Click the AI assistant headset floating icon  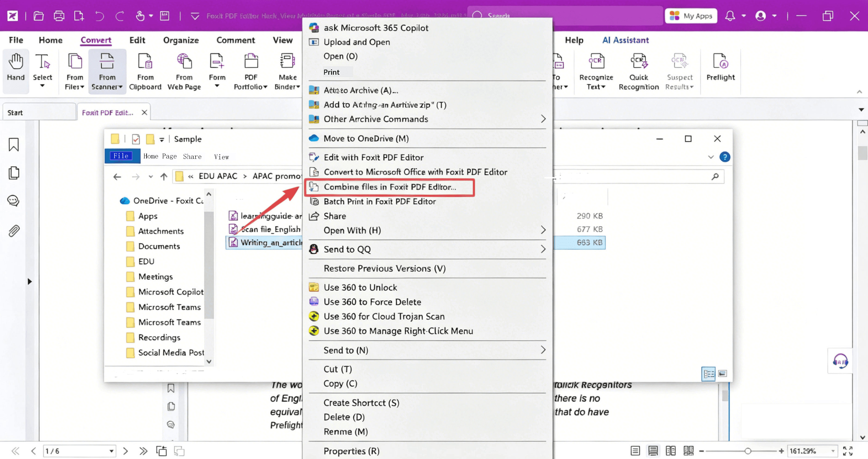pyautogui.click(x=840, y=361)
